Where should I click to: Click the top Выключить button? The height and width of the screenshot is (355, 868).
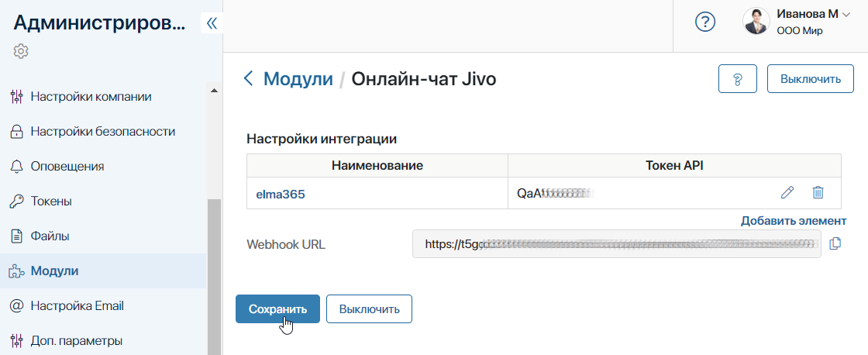point(811,79)
